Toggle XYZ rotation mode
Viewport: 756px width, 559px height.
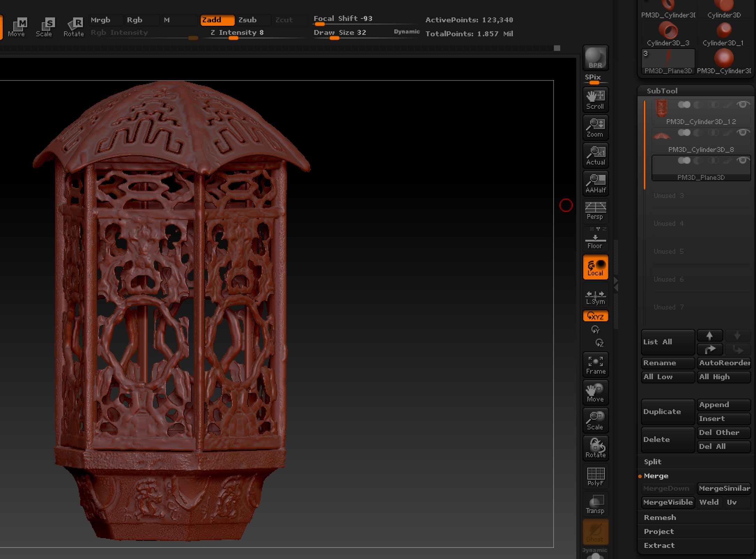[595, 316]
